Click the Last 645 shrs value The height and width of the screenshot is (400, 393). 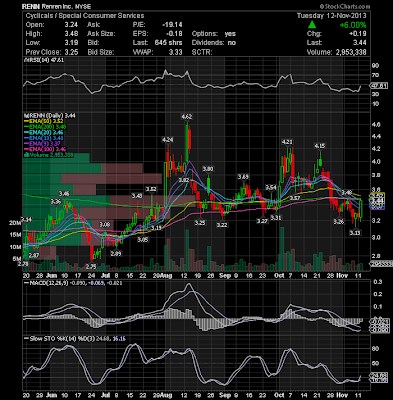[x=169, y=43]
